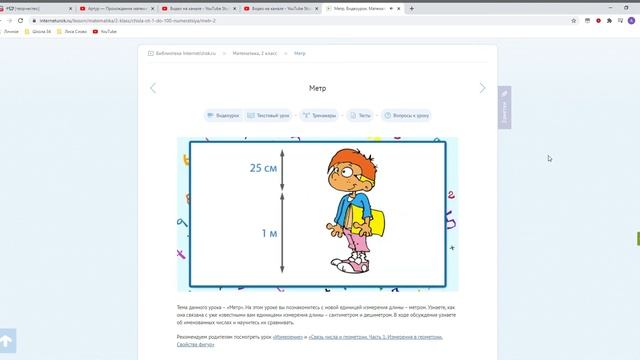Open a new tab with the plus button
Image resolution: width=640 pixels, height=360 pixels.
pyautogui.click(x=411, y=8)
